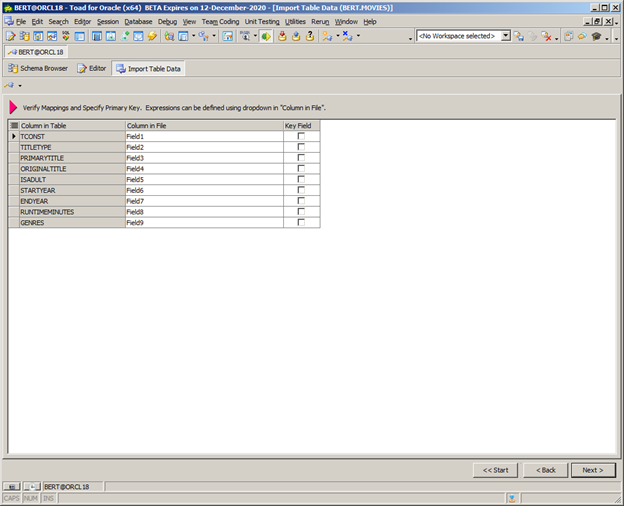Viewport: 624px width, 506px height.
Task: Expand the New Connection dropdown arrow
Action: 338,36
